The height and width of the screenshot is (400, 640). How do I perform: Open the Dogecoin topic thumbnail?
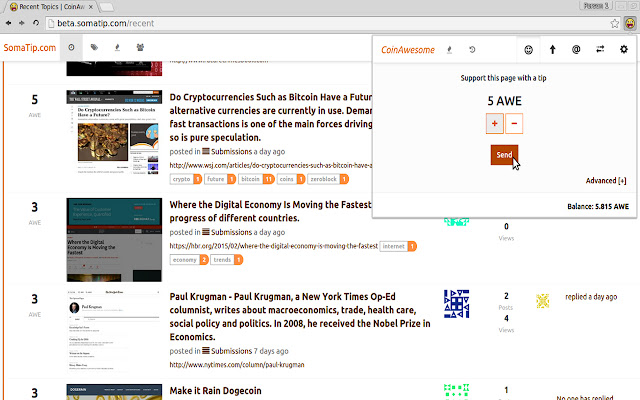tap(114, 392)
